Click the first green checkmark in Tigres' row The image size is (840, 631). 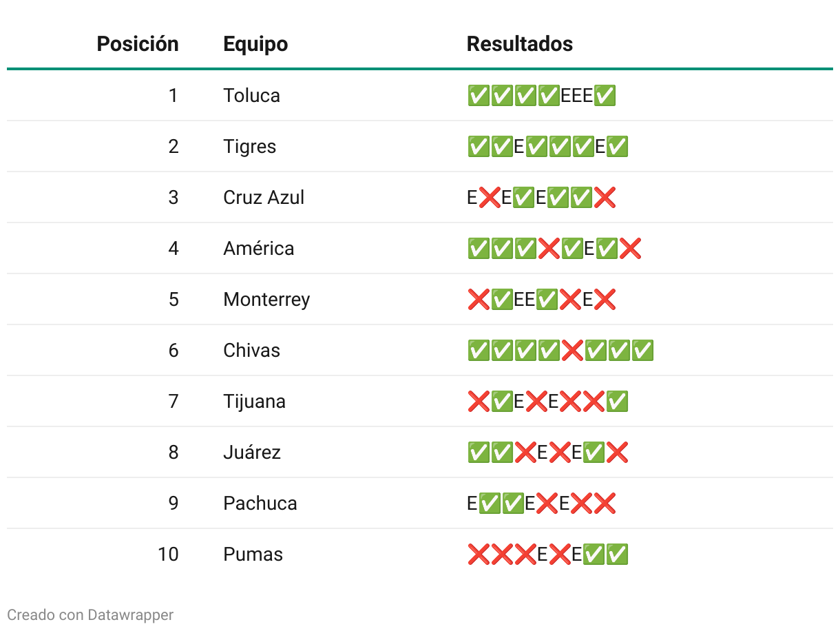click(x=479, y=147)
